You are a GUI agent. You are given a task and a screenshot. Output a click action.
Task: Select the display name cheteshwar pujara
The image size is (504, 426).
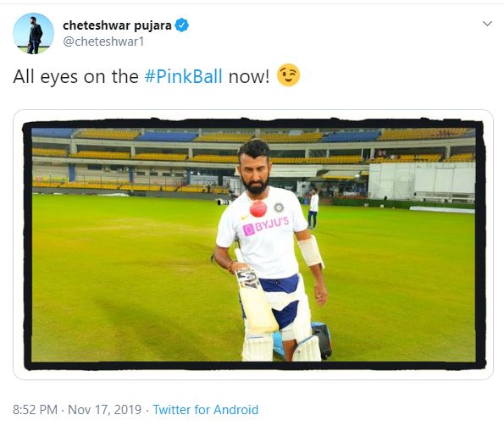(x=117, y=25)
